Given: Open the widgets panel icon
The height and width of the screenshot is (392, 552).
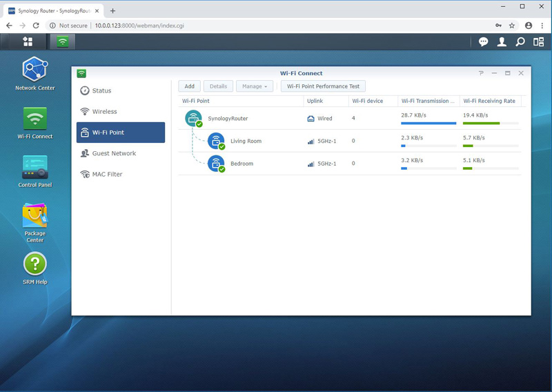Looking at the screenshot, I should pyautogui.click(x=538, y=42).
